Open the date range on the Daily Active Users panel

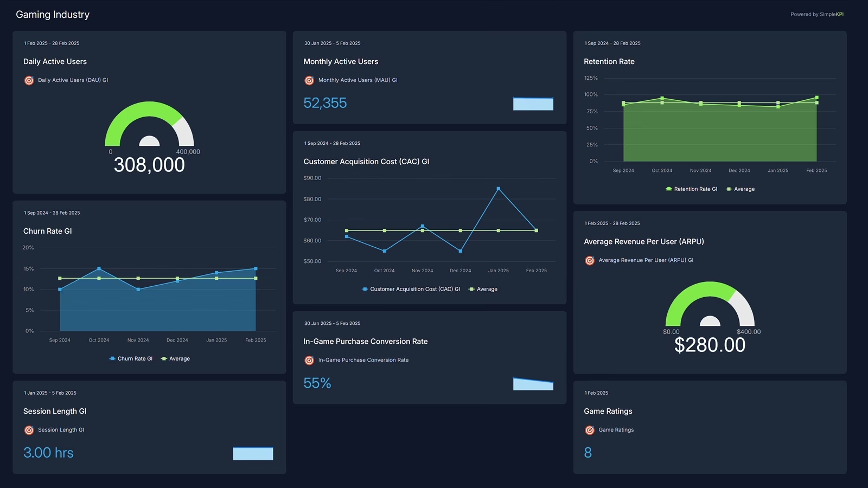51,43
